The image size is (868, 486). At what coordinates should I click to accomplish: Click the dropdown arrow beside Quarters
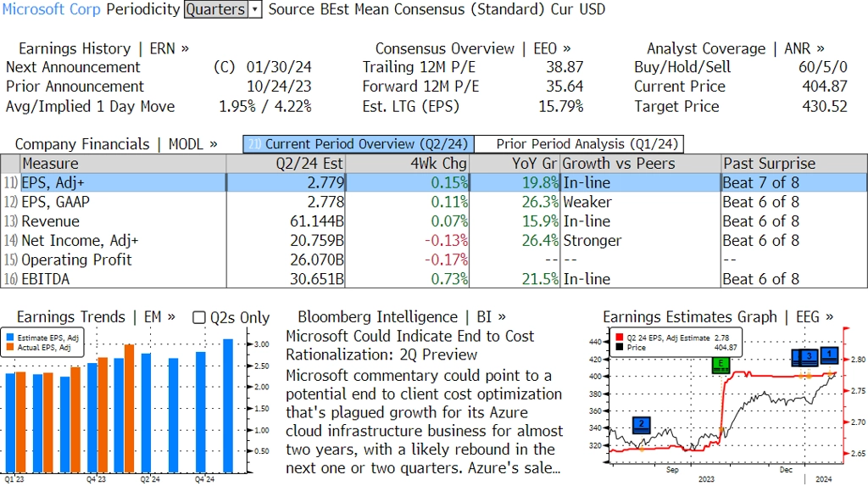(x=255, y=9)
